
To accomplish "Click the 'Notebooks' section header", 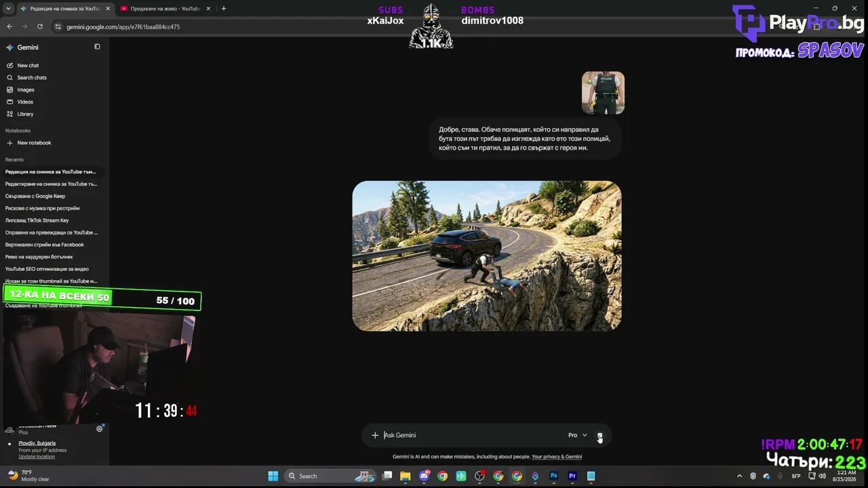I will (x=18, y=131).
